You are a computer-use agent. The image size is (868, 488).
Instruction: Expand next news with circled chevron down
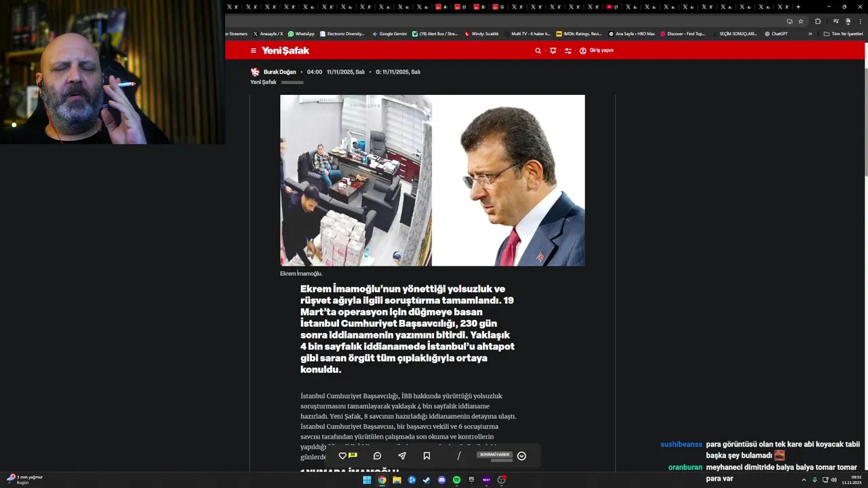click(x=521, y=456)
